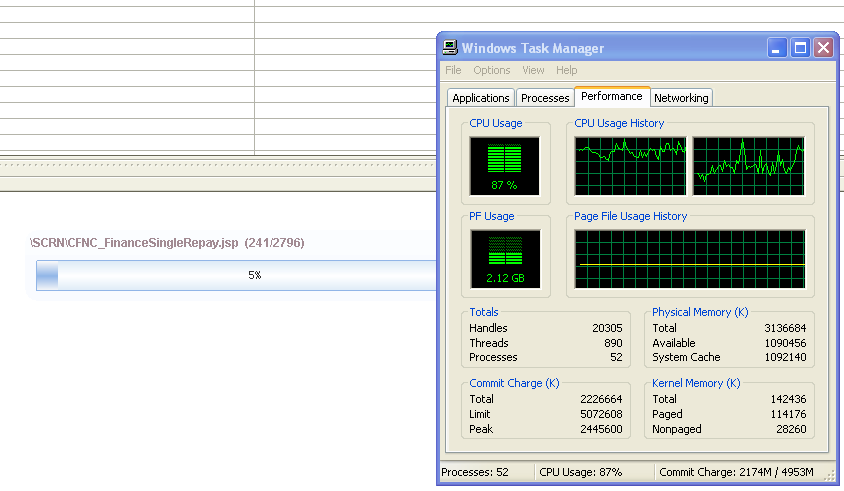Click Commit Charge Total value 2226664
The width and height of the screenshot is (844, 491).
(601, 399)
